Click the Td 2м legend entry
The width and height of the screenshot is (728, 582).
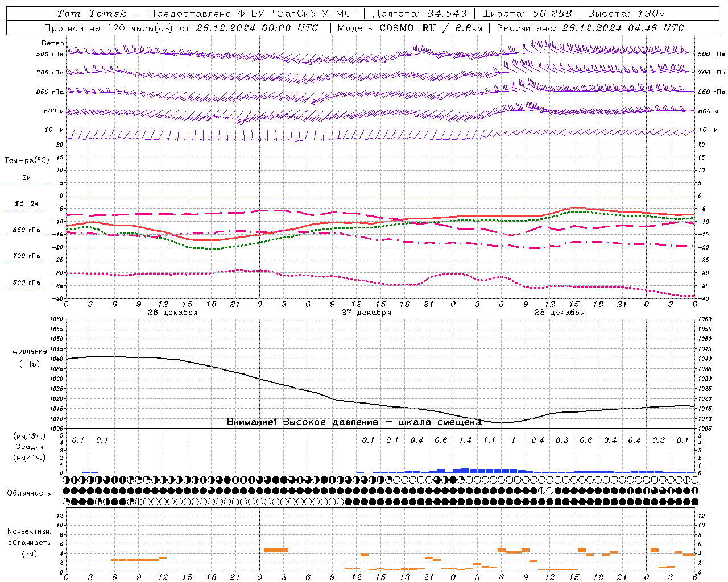pos(26,203)
